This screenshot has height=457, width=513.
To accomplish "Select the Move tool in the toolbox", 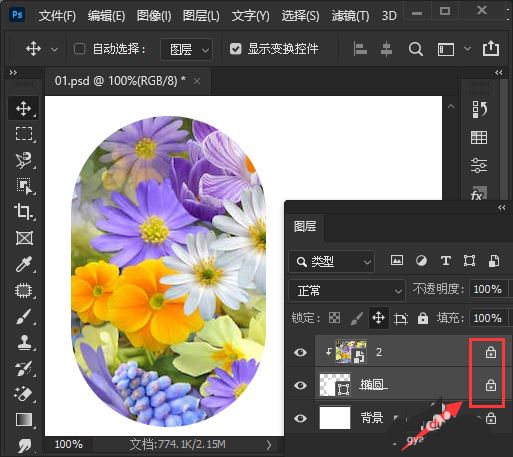I will point(23,108).
